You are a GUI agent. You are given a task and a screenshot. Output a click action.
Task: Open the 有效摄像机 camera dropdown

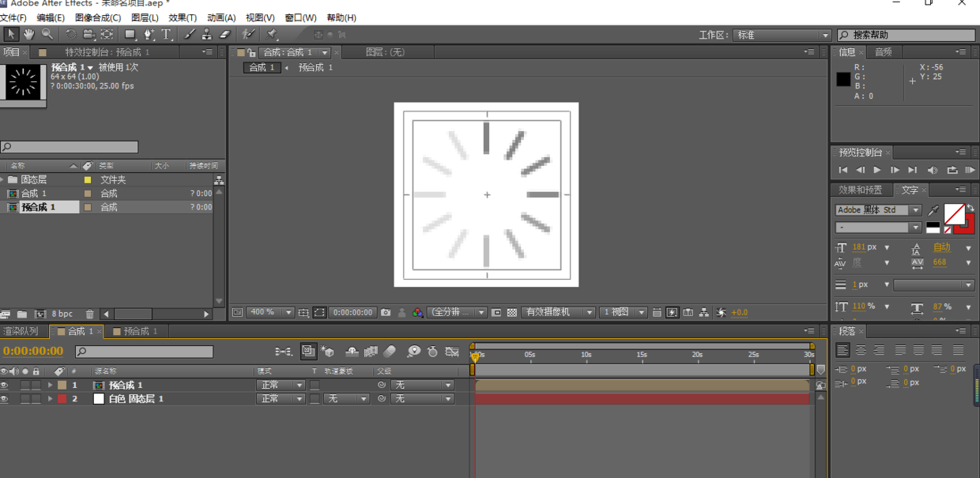point(558,312)
